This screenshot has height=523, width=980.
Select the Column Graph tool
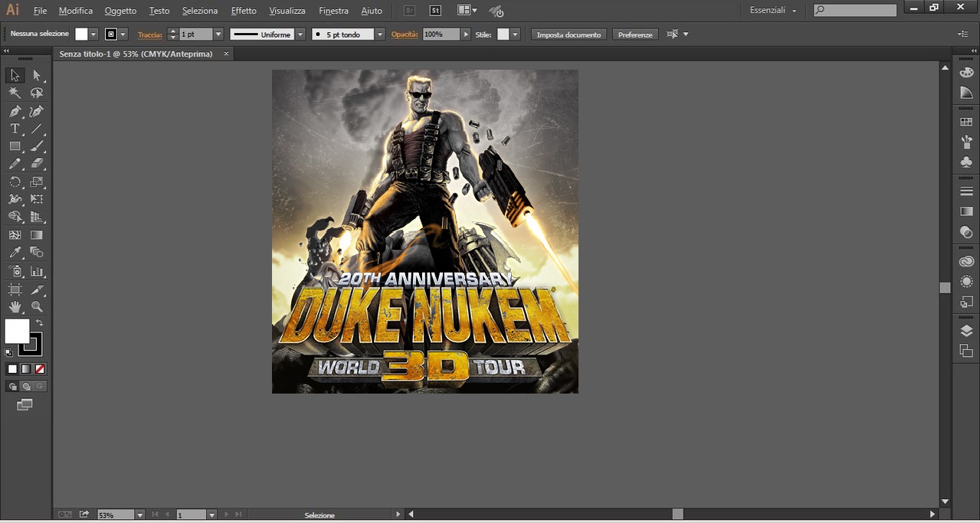coord(37,271)
